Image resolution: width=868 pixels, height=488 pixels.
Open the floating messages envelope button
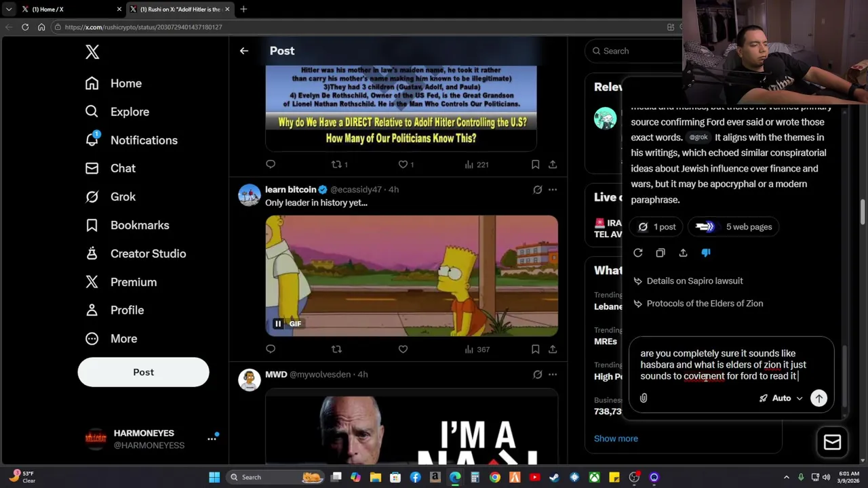pos(832,443)
